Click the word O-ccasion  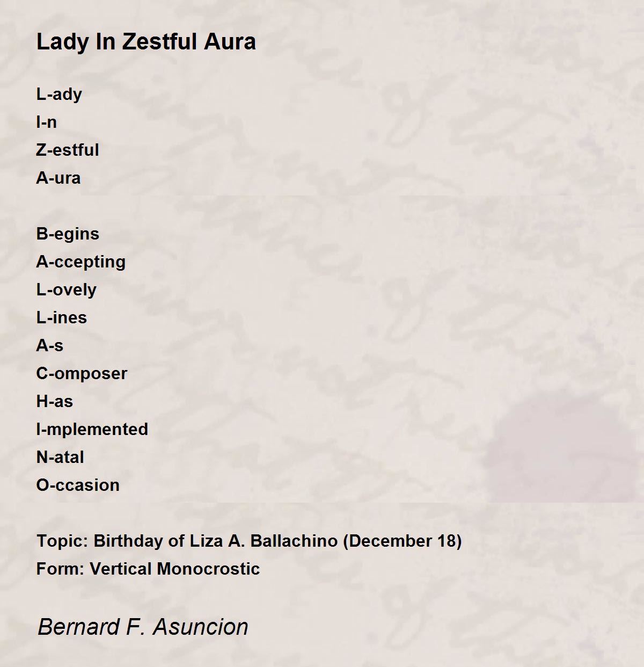[78, 485]
